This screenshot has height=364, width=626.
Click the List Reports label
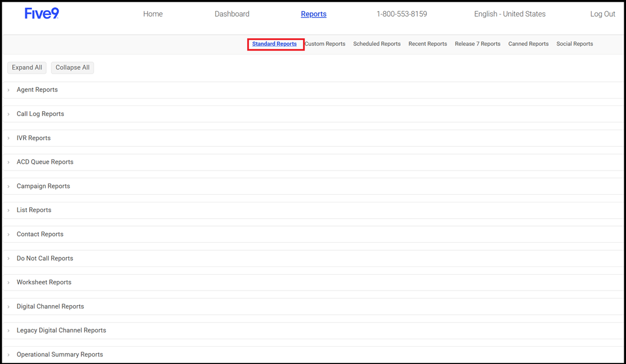[34, 210]
